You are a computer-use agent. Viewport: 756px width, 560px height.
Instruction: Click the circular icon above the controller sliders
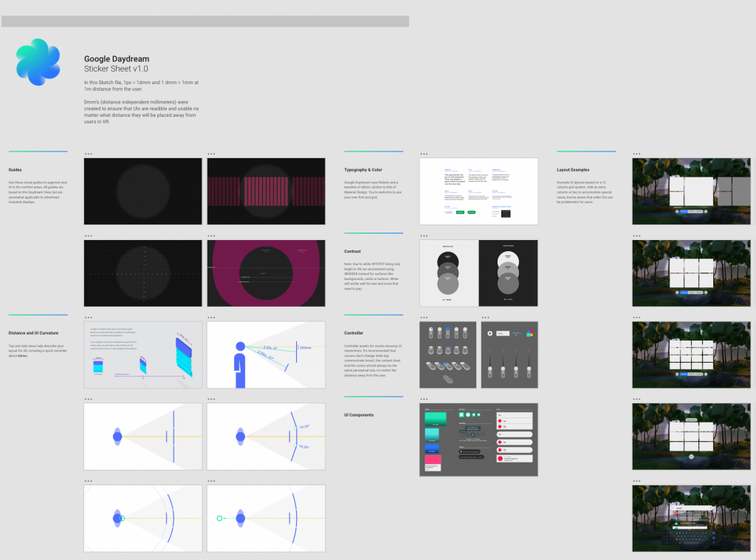click(x=489, y=334)
